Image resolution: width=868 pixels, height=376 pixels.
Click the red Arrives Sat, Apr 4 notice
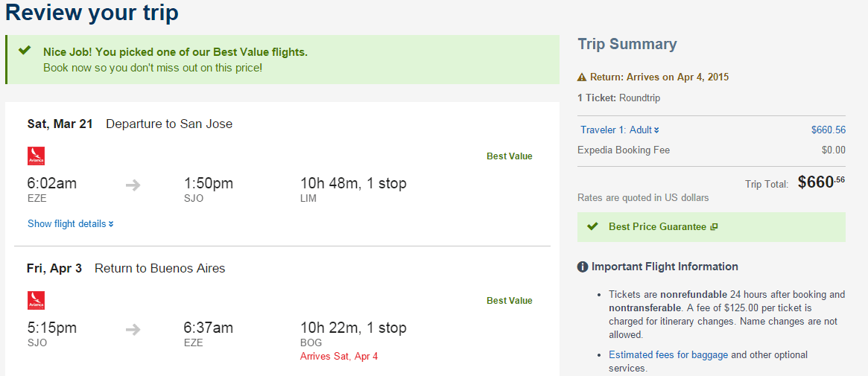click(x=339, y=356)
